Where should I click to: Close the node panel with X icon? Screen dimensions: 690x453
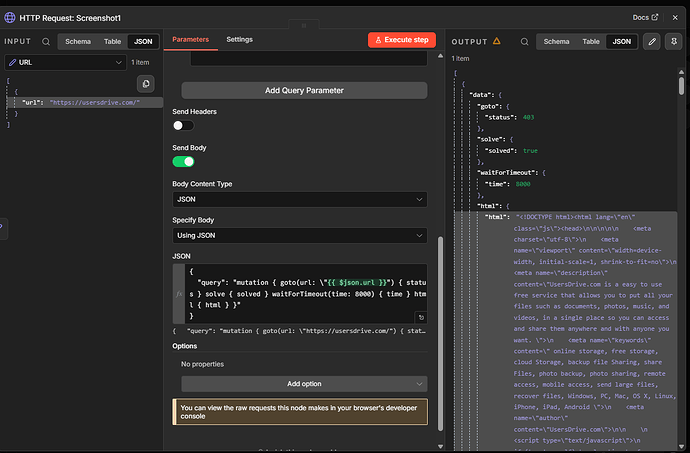(x=677, y=17)
